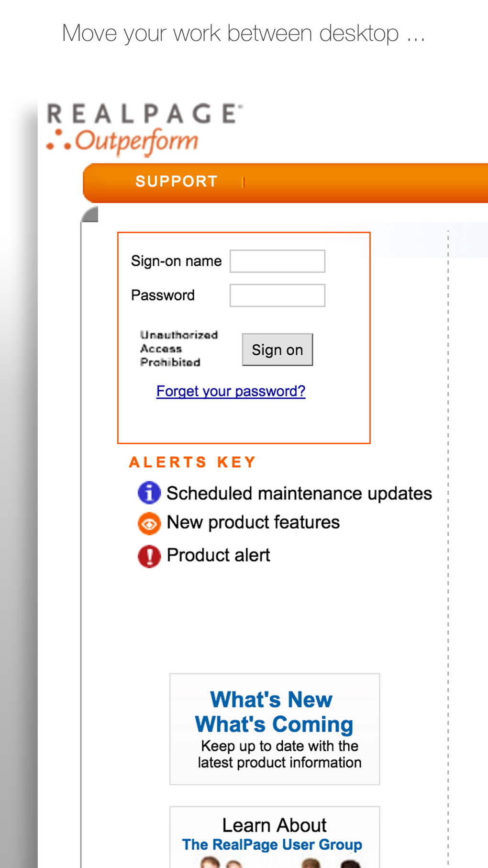
Task: Click the Unauthorized Access Prohibited notice
Action: (179, 349)
